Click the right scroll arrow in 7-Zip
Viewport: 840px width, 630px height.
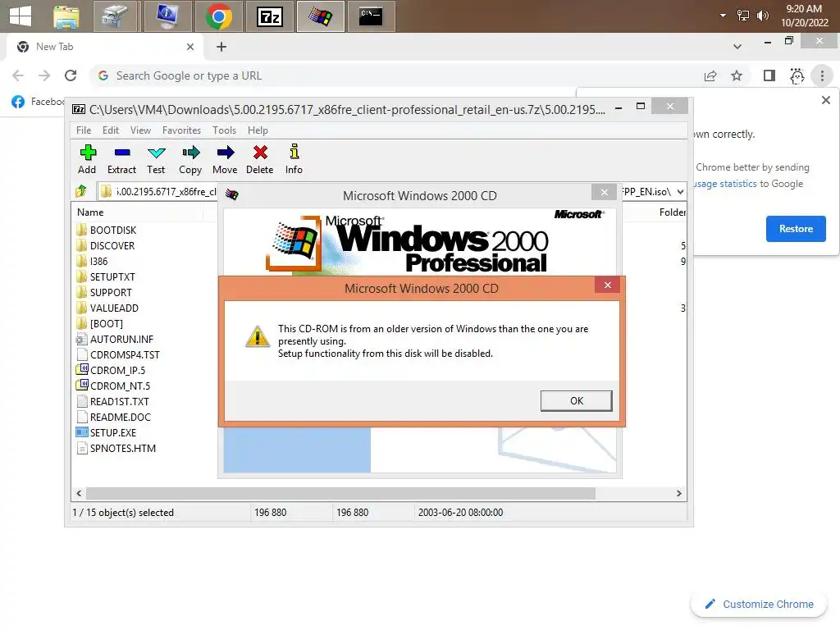coord(678,493)
